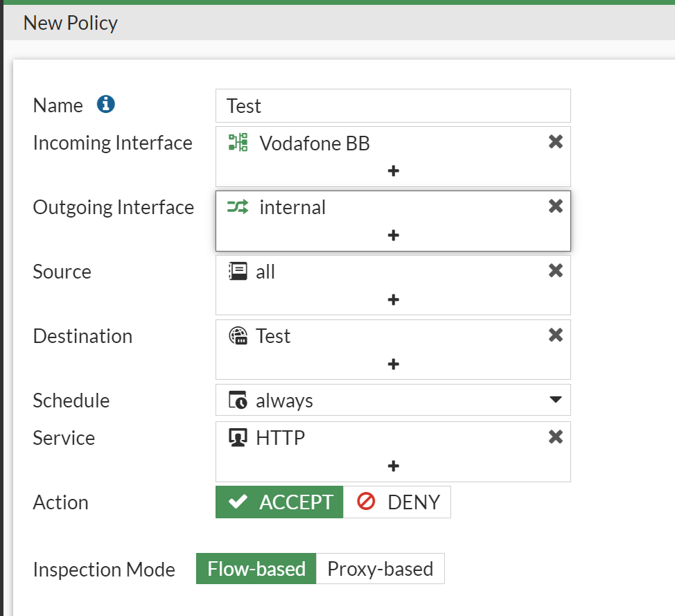Add a Service with plus icon

coord(393,466)
